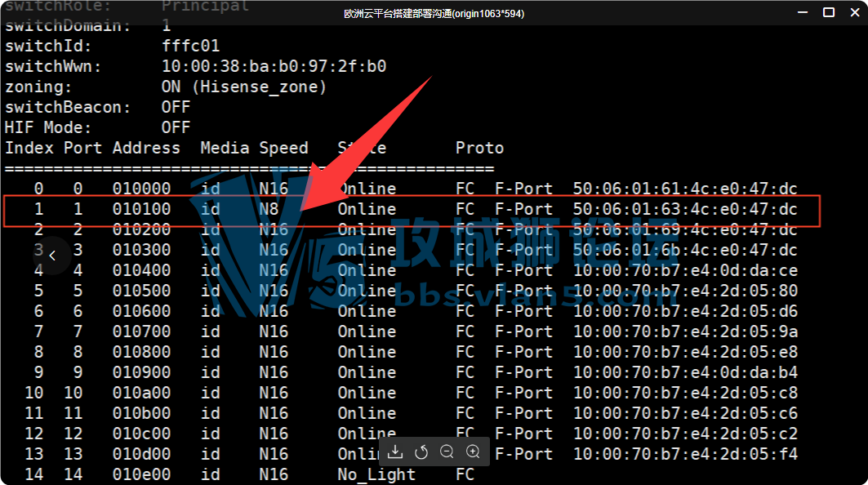Select address 010d00
The width and height of the screenshot is (868, 485).
[141, 455]
